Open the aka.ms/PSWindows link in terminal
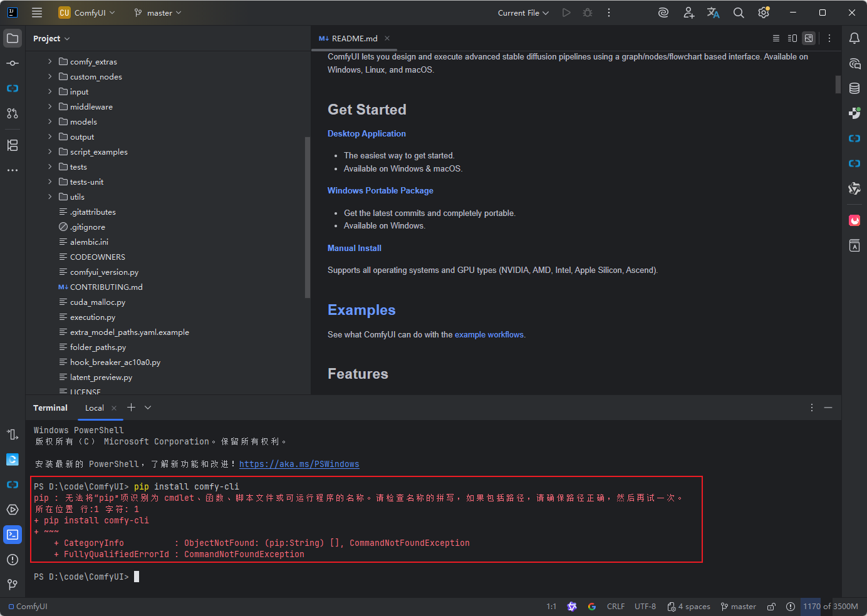The width and height of the screenshot is (867, 616). [x=299, y=464]
